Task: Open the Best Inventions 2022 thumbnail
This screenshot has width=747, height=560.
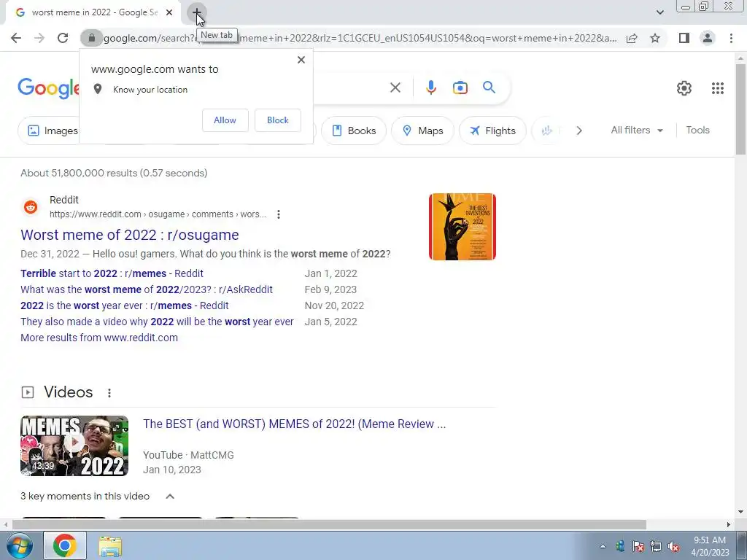Action: tap(462, 227)
